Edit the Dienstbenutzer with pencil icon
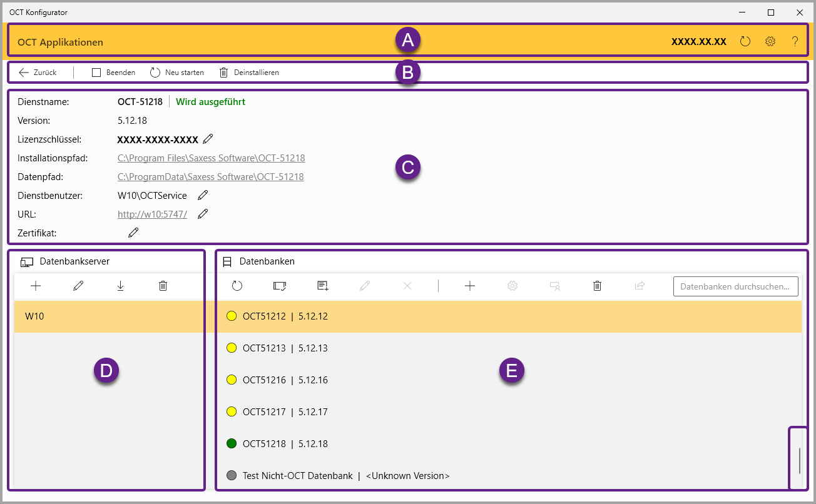This screenshot has width=816, height=504. pos(203,195)
